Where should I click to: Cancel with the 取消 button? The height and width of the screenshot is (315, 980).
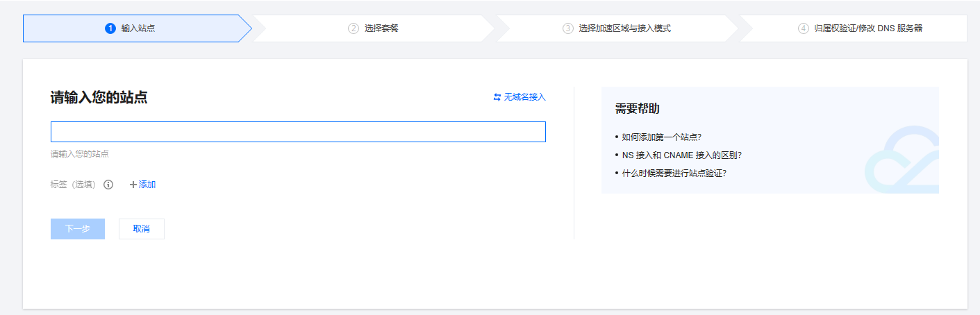click(x=142, y=229)
